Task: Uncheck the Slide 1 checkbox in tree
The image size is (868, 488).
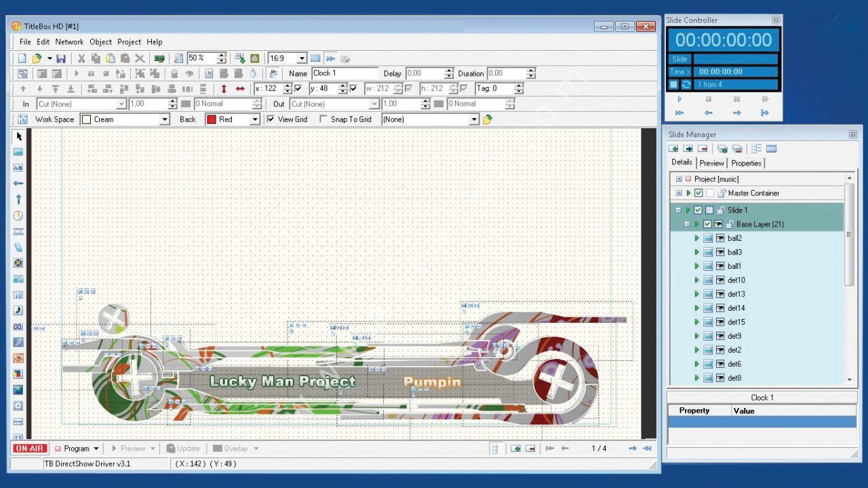Action: (698, 210)
